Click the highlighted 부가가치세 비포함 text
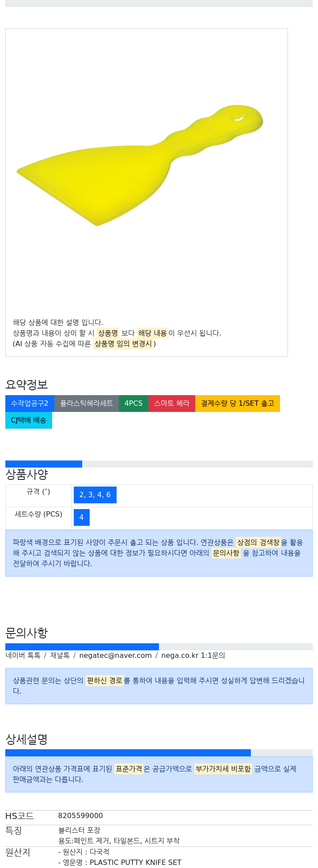 point(223,769)
